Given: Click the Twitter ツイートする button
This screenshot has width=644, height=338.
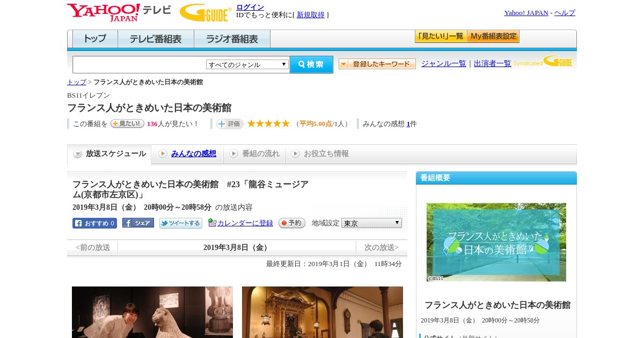Looking at the screenshot, I should [x=181, y=223].
